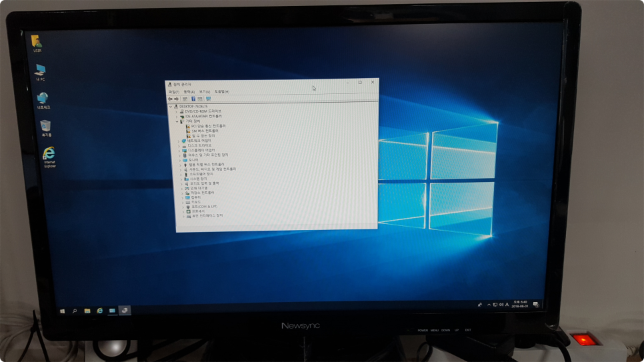Select the 키보드 row
Image resolution: width=644 pixels, height=362 pixels.
(193, 202)
